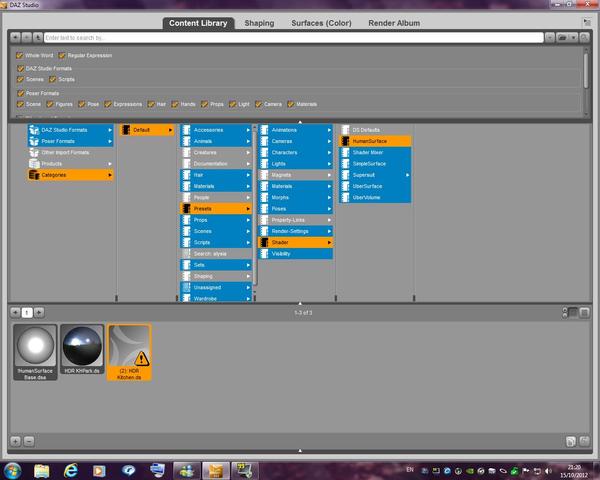The image size is (600, 480).
Task: Toggle the Whole Word checkbox
Action: point(20,56)
